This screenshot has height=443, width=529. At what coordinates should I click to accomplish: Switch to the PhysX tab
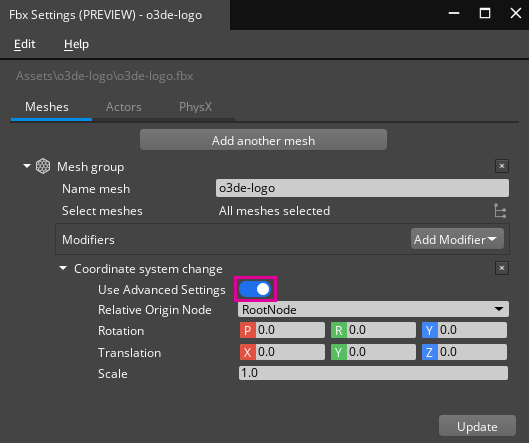[195, 107]
